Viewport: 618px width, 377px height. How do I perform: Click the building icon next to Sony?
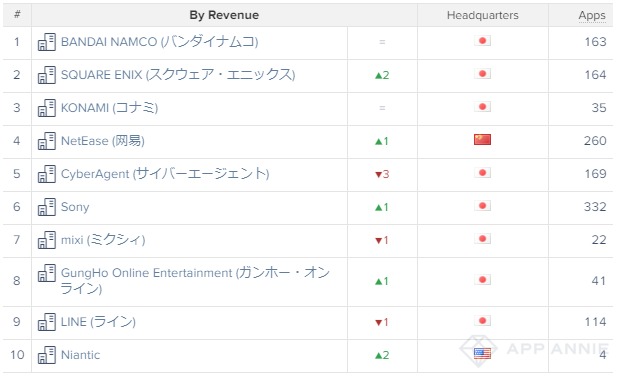tap(47, 207)
